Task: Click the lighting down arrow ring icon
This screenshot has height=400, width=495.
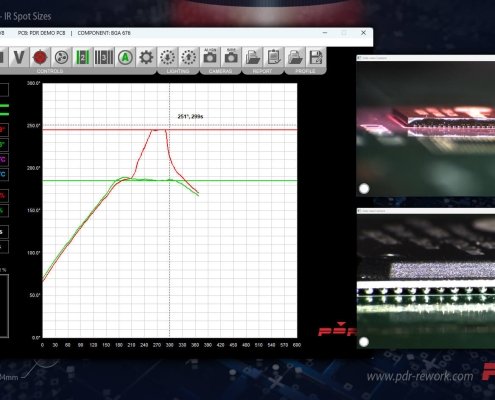Action: 168,57
